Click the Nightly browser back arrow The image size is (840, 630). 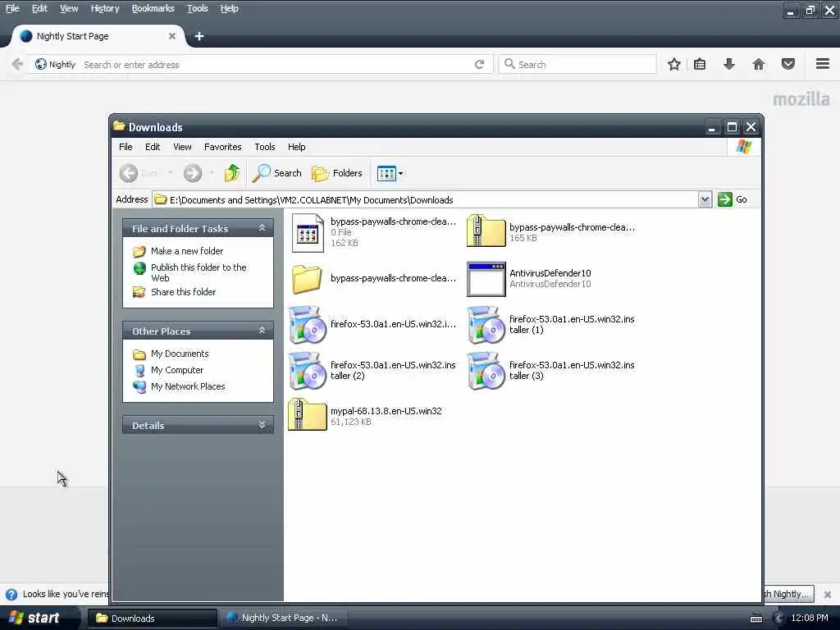(x=17, y=64)
